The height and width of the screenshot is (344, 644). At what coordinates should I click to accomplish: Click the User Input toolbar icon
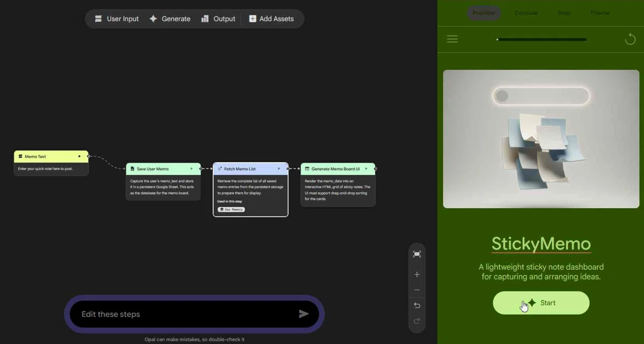(x=98, y=19)
